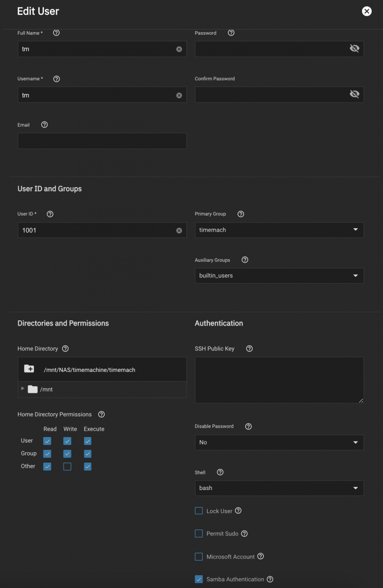Open help for Home Directory Permissions

point(101,414)
